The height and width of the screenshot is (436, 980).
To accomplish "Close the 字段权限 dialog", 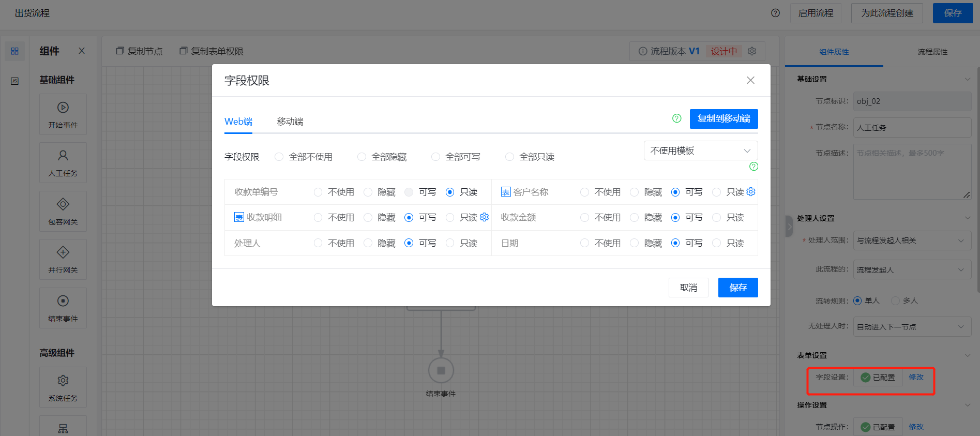I will point(750,80).
